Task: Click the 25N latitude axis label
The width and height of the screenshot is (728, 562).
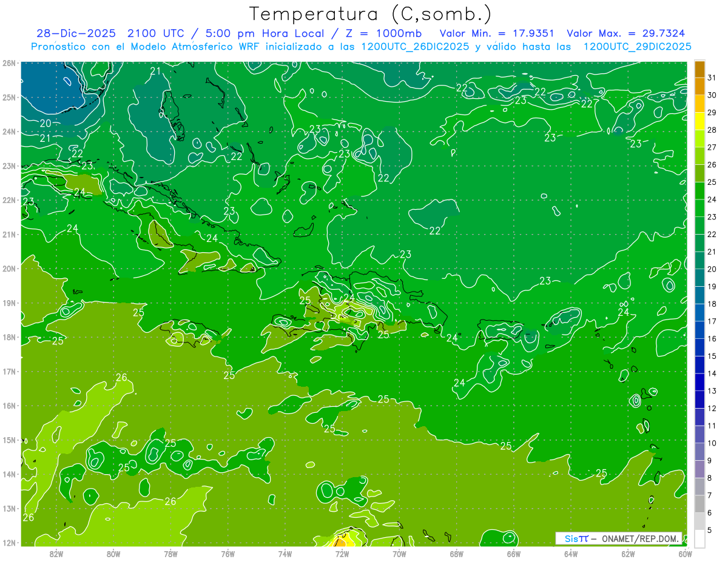Action: [9, 97]
